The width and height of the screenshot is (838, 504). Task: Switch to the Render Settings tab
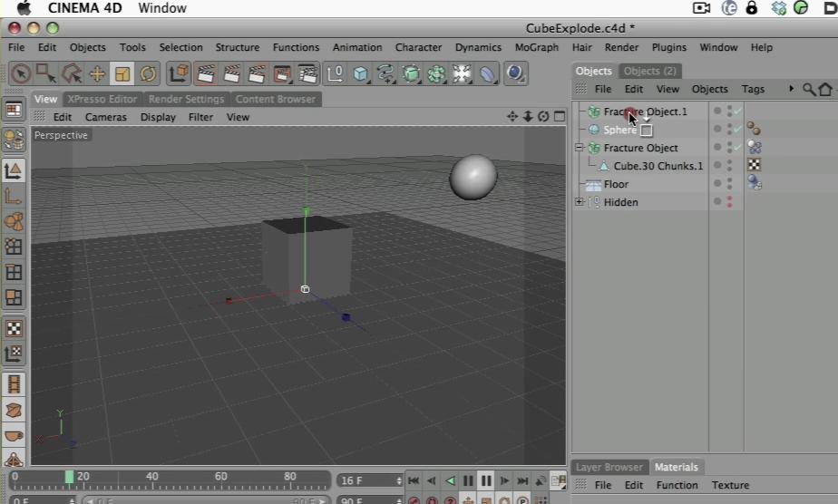[186, 99]
